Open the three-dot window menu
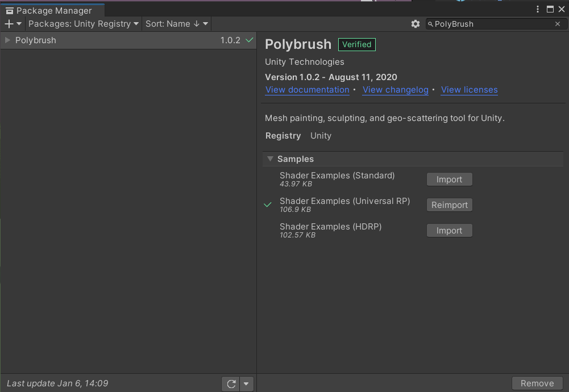Screen dimensions: 569x392 [537, 9]
